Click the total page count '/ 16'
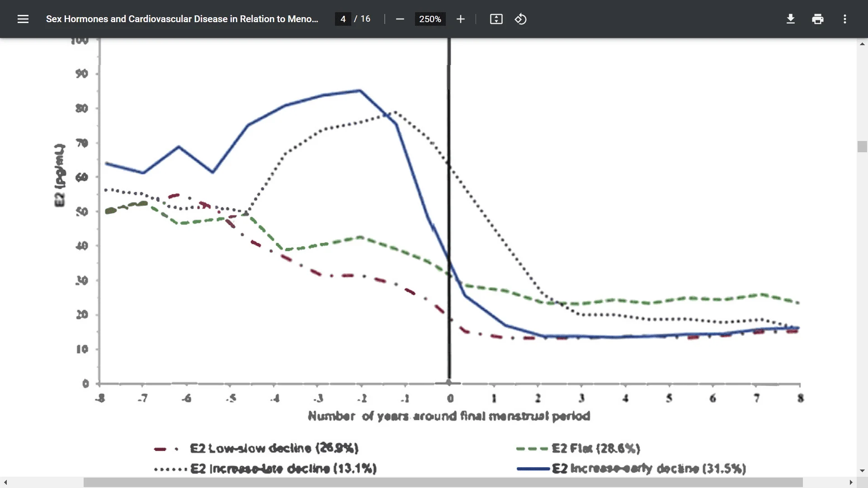The height and width of the screenshot is (488, 868). click(x=362, y=19)
